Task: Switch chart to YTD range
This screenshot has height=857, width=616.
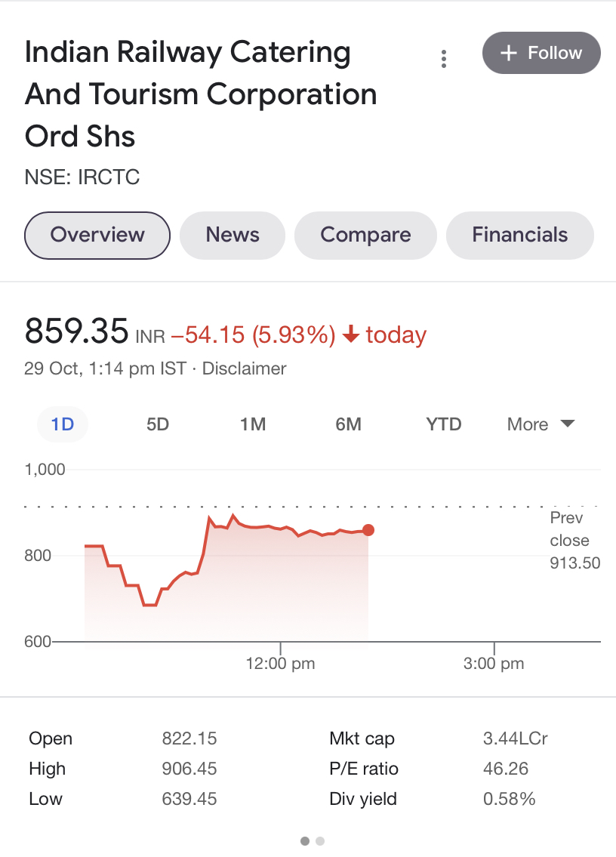Action: (x=443, y=424)
